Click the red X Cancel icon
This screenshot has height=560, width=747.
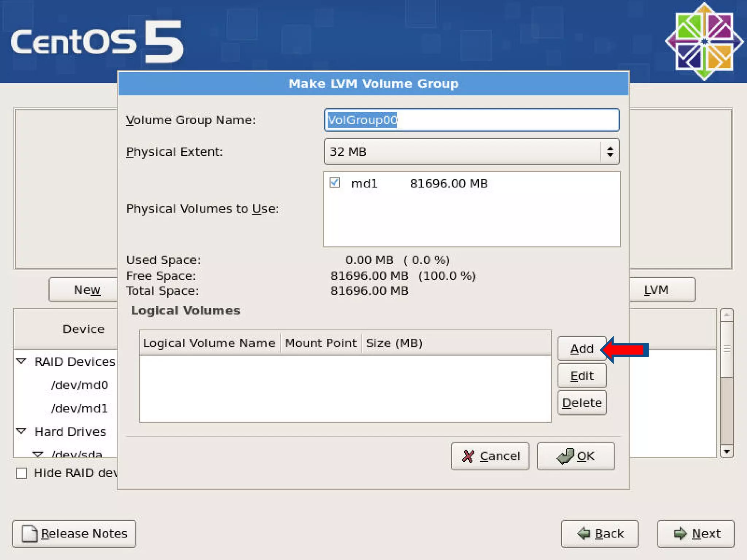point(468,456)
